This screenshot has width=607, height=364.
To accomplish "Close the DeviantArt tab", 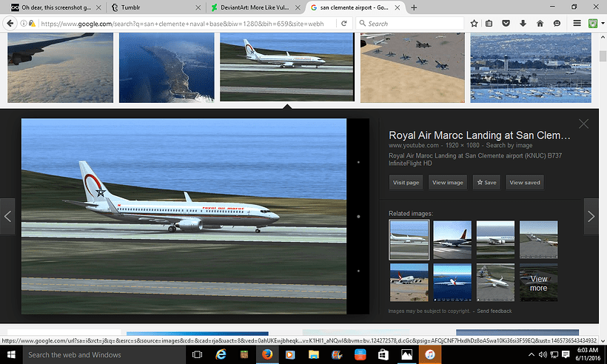I will [x=298, y=7].
